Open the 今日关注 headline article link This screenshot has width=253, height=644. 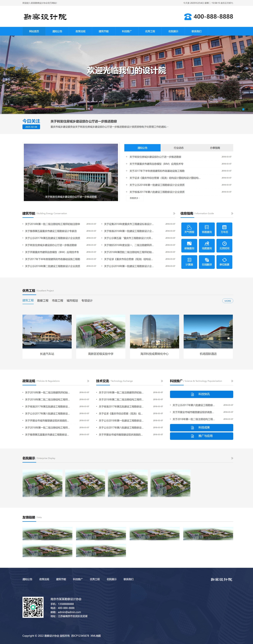[x=84, y=122]
